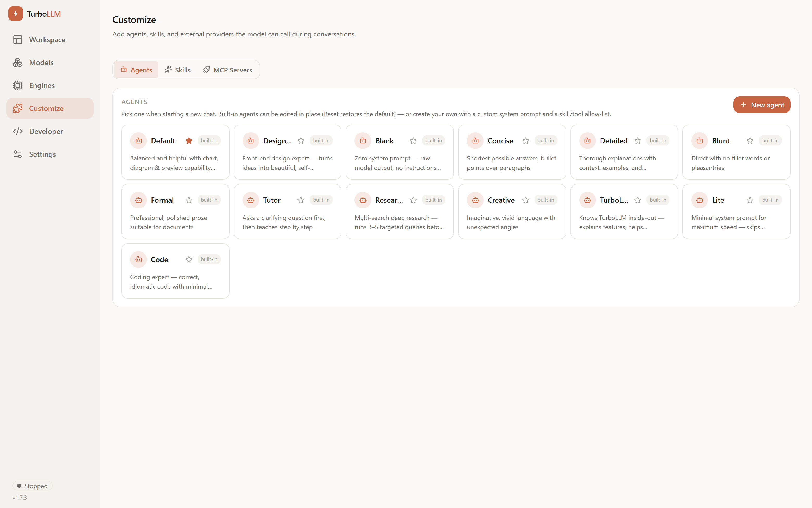Click the Concise agent robot icon
812x508 pixels.
pos(475,141)
